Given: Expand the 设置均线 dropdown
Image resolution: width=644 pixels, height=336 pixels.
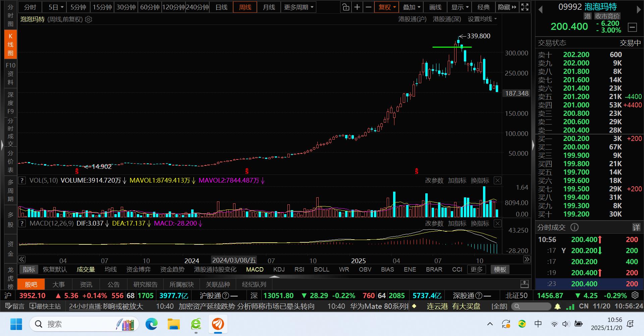Looking at the screenshot, I should [482, 19].
